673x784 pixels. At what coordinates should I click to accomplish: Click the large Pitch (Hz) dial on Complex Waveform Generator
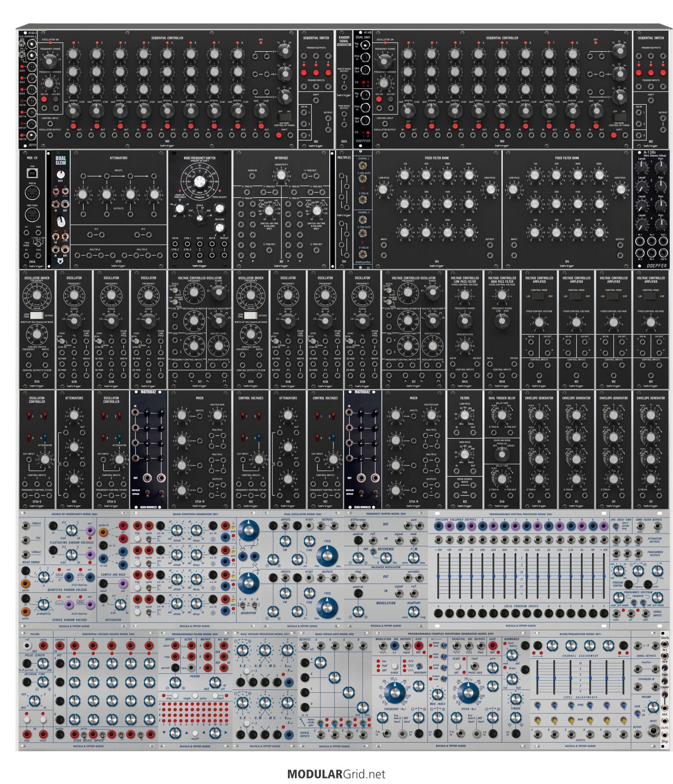(x=468, y=694)
